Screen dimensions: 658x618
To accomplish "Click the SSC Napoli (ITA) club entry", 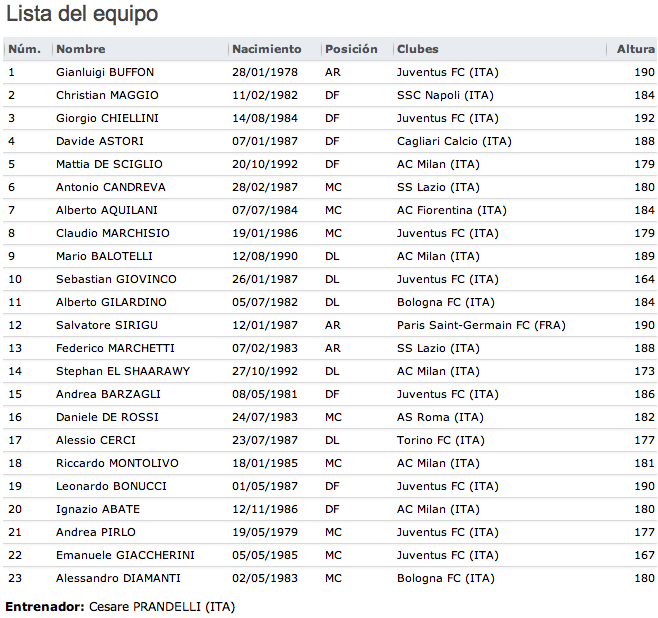I will 445,95.
